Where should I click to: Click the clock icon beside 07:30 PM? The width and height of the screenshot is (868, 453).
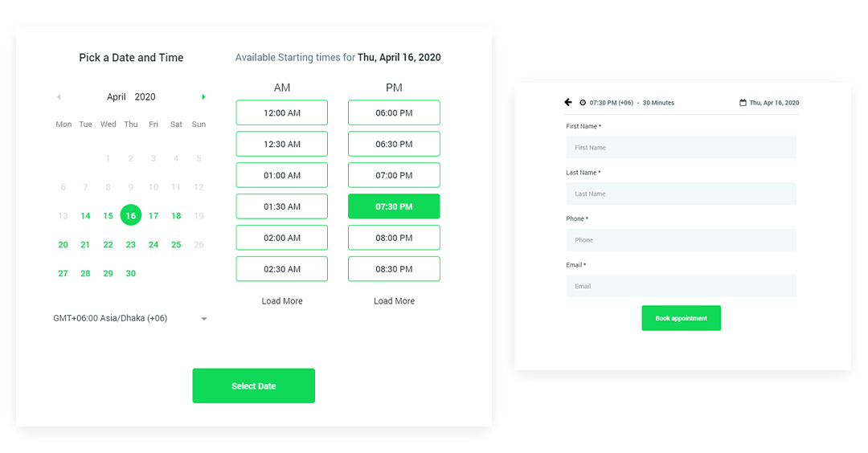click(x=583, y=103)
